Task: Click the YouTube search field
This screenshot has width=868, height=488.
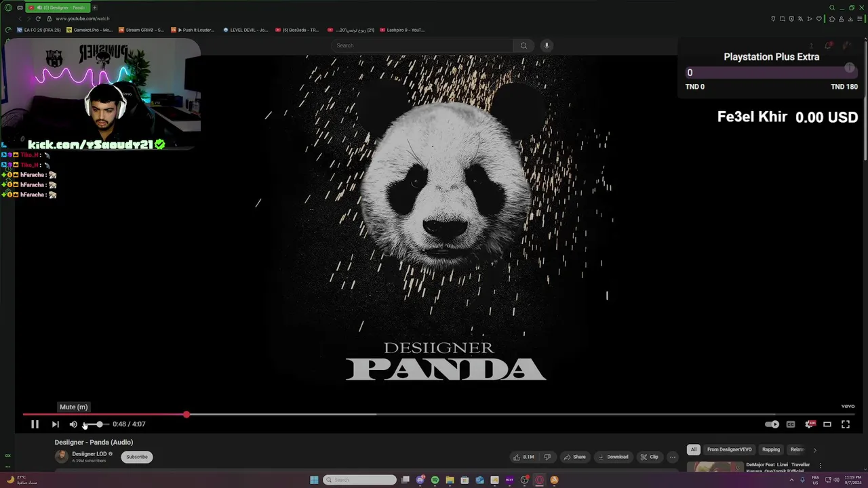Action: 422,45
